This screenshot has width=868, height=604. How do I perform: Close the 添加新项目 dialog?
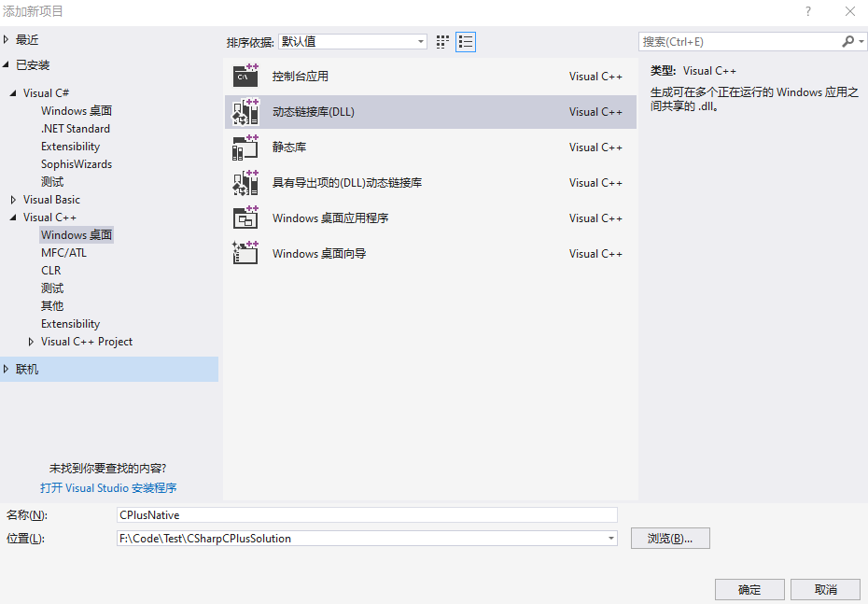(850, 11)
